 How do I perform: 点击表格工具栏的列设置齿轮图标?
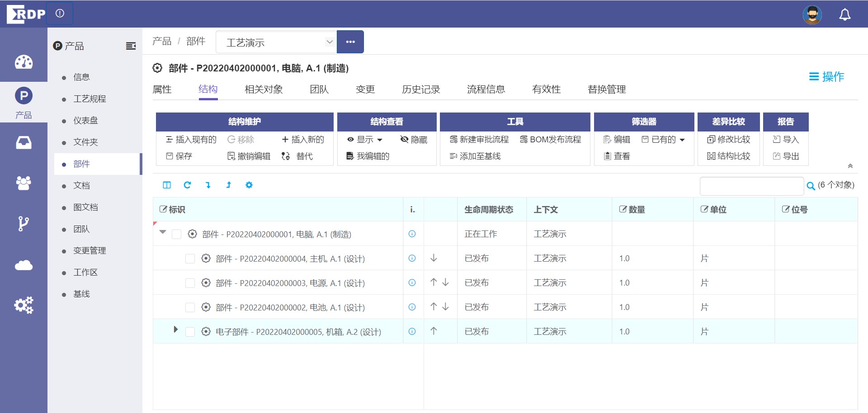click(x=249, y=185)
